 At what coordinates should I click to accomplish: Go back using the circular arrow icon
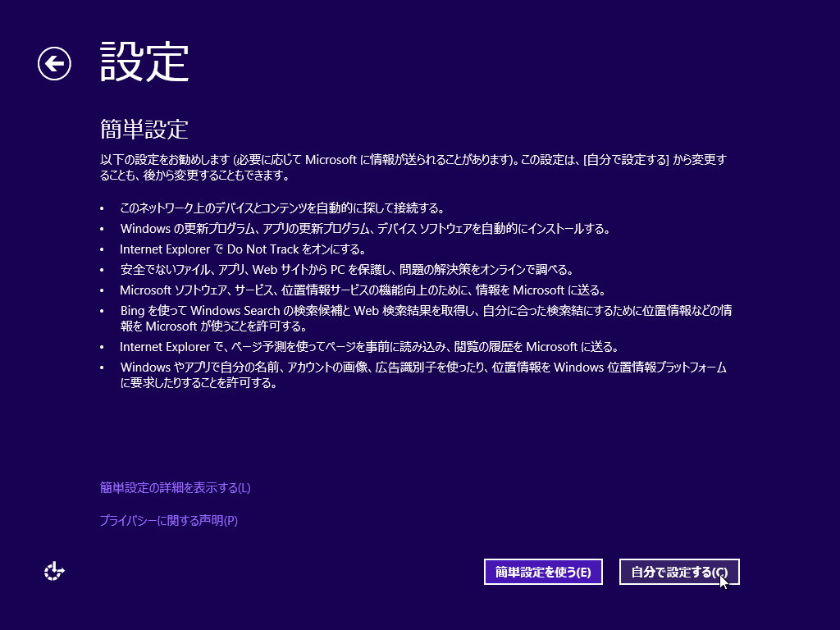(x=54, y=64)
